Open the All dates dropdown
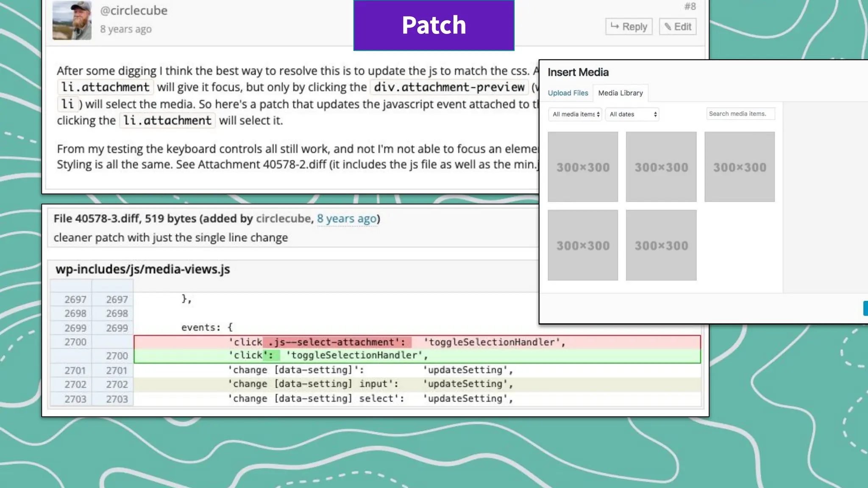This screenshot has height=488, width=868. (632, 114)
